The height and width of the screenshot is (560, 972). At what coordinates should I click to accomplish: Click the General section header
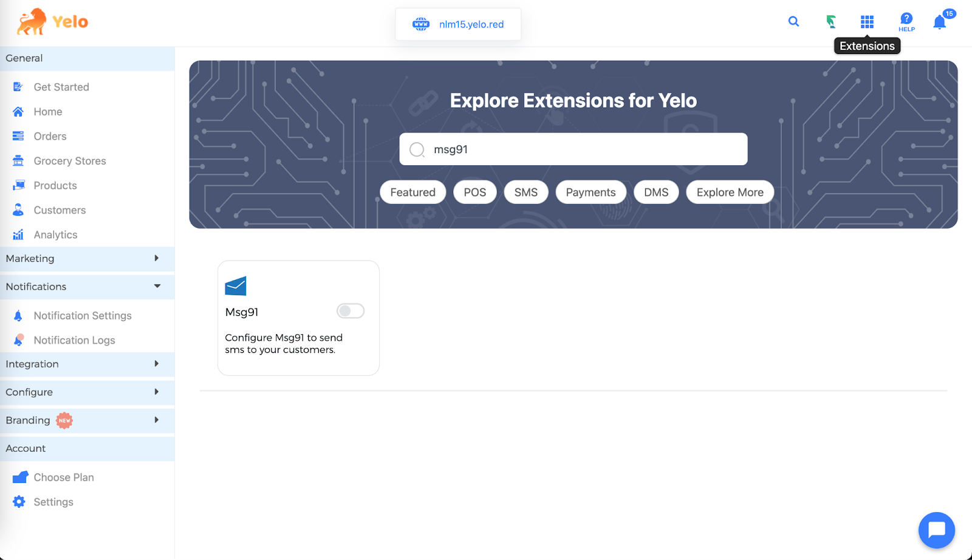87,58
